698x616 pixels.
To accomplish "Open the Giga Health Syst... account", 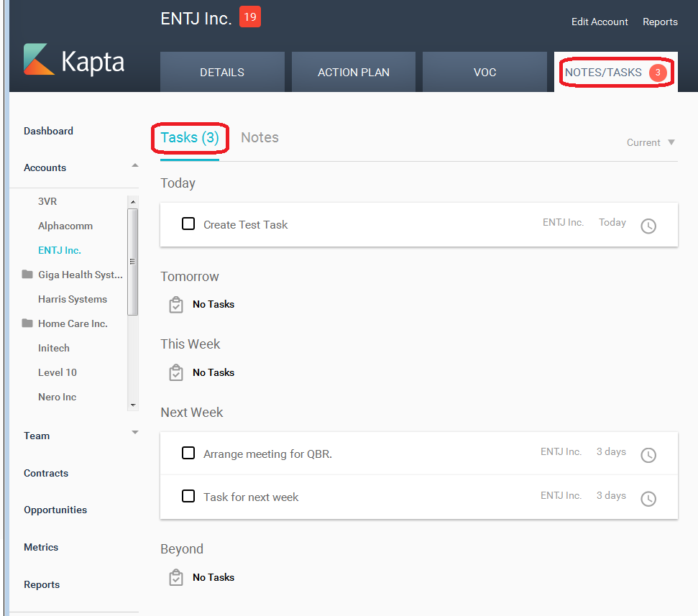I will click(80, 275).
